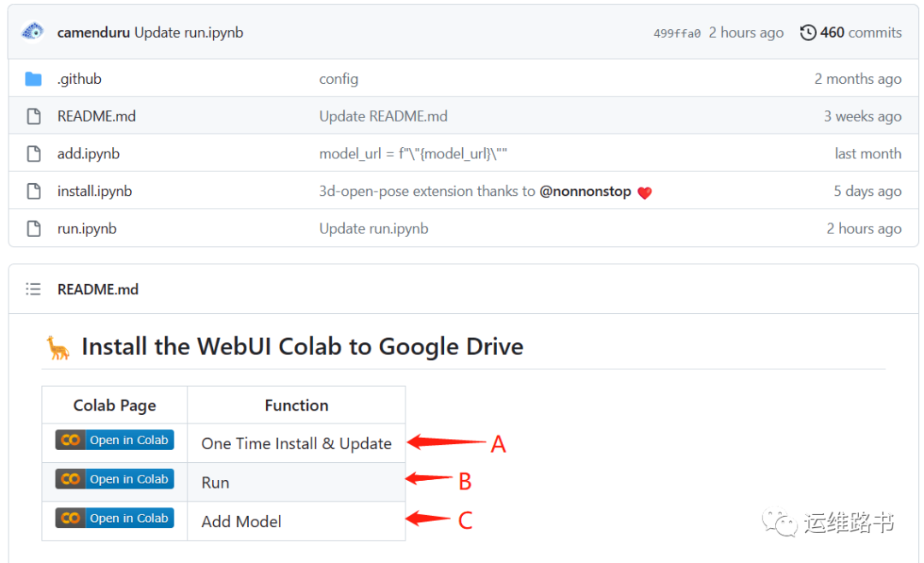Open in Colab badge for Add Model
This screenshot has height=563, width=924.
[x=115, y=518]
